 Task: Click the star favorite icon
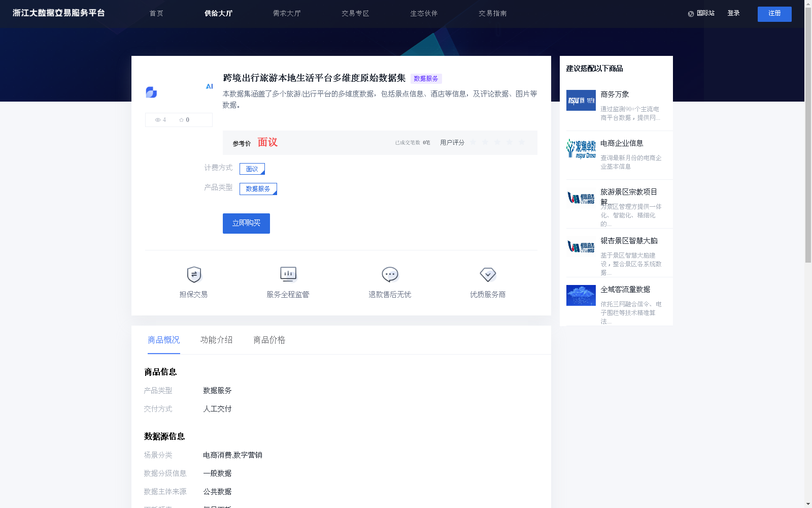click(x=181, y=120)
